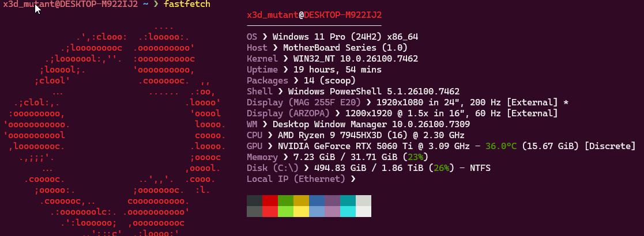
Task: Click the "NTFS" filesystem text
Action: click(480, 168)
